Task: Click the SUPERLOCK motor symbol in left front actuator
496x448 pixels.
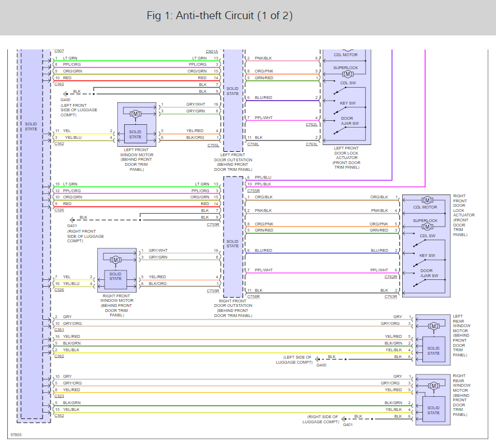Action: pyautogui.click(x=348, y=74)
